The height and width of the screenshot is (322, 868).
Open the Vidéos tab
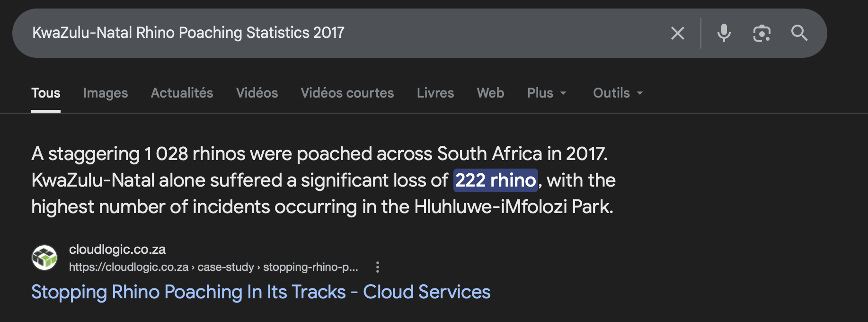click(257, 93)
